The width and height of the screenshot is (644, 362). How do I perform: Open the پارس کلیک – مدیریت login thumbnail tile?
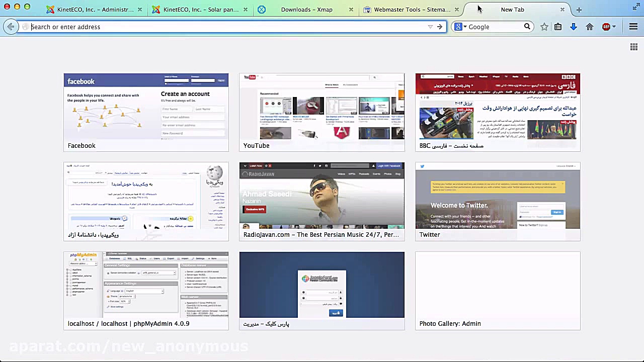tap(322, 291)
